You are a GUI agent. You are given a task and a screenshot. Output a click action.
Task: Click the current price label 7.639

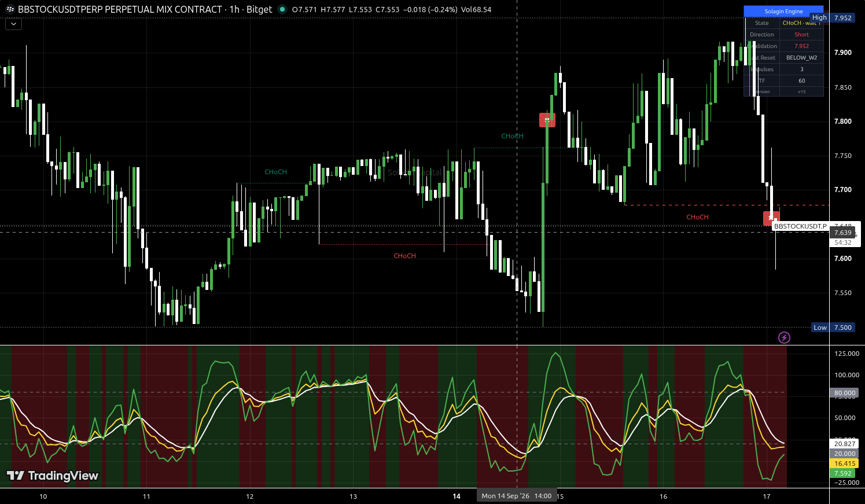click(843, 233)
